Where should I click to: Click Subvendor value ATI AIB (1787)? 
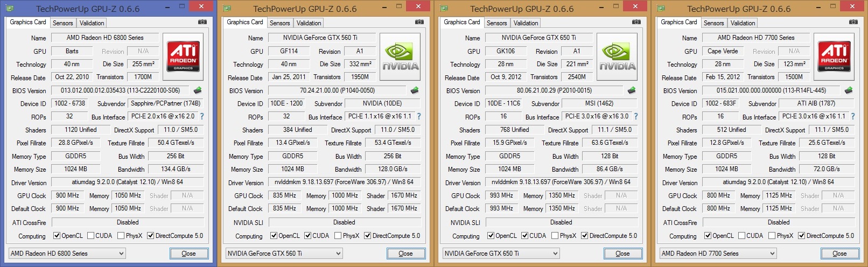(x=816, y=103)
